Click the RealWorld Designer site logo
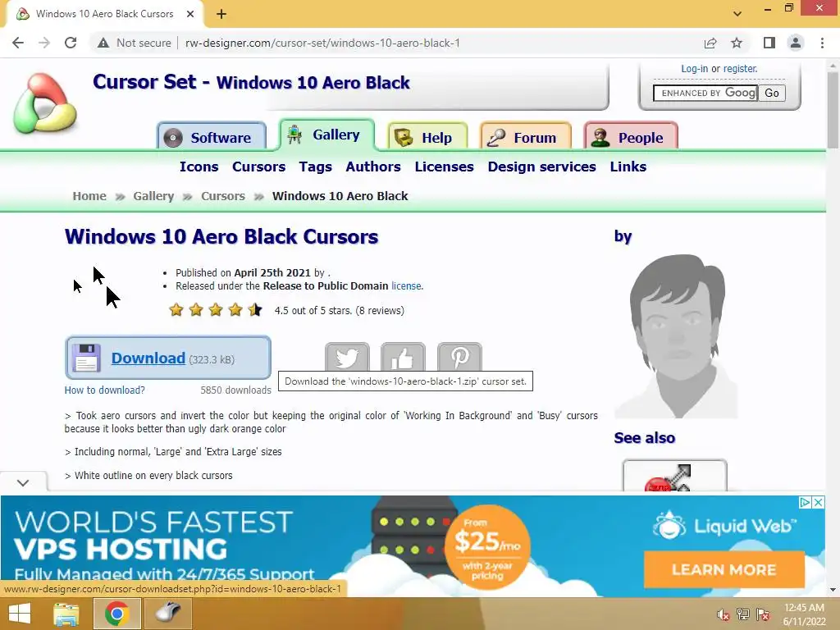Viewport: 840px width, 630px height. tap(45, 103)
